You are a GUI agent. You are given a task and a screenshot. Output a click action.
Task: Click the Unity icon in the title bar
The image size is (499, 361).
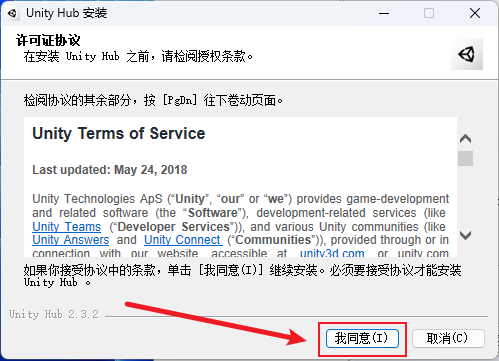[x=12, y=13]
